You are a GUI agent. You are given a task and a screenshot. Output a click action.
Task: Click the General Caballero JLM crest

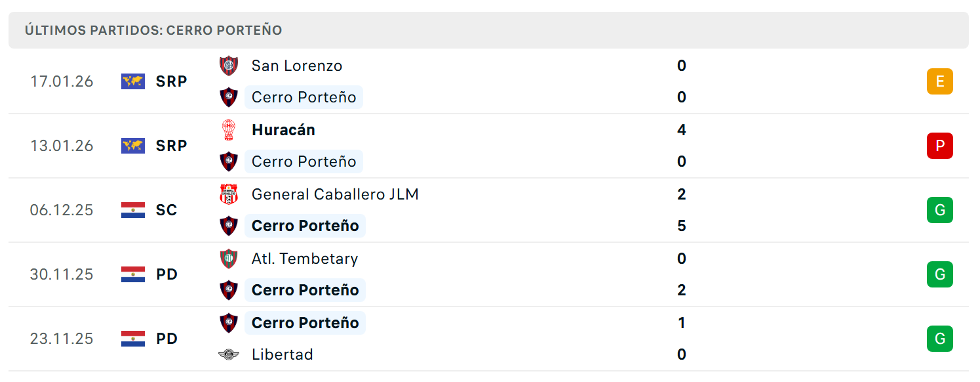[229, 194]
